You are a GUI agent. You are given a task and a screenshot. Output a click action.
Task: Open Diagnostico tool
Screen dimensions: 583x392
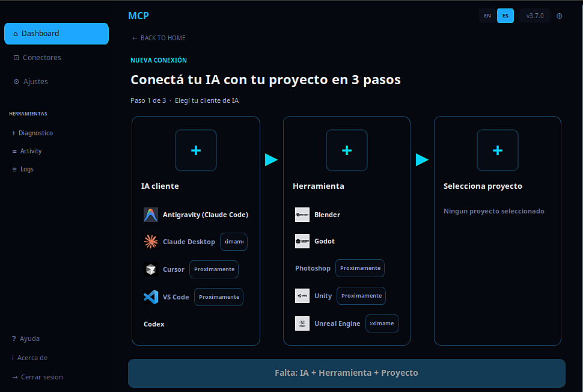pyautogui.click(x=35, y=133)
